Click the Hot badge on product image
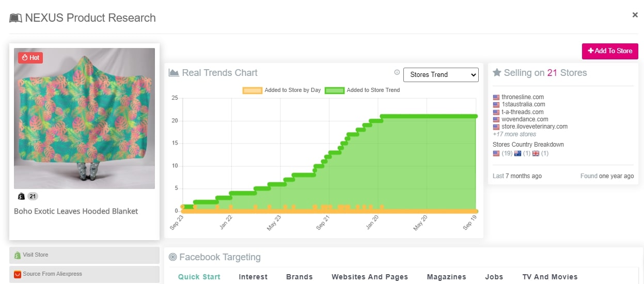Image resolution: width=644 pixels, height=284 pixels. (30, 58)
